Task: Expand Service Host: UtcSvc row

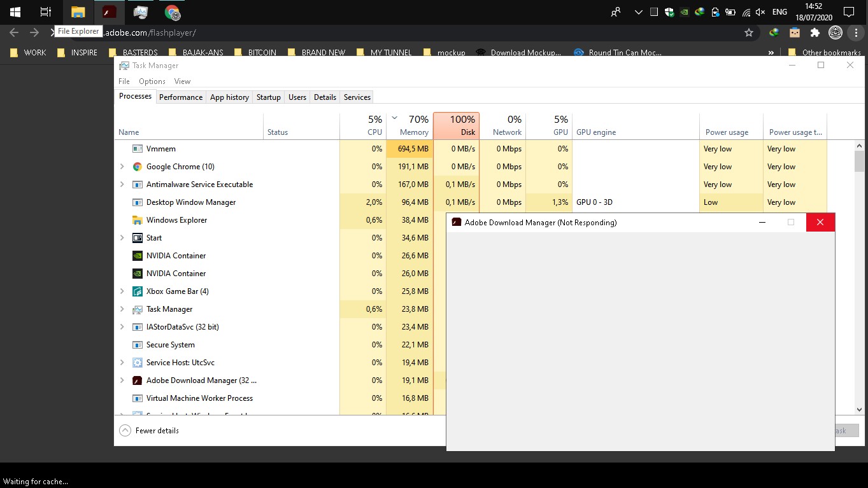Action: point(122,363)
